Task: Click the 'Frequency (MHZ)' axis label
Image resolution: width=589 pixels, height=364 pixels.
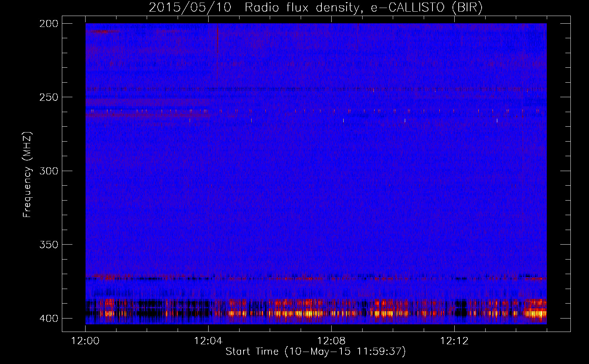Action: pos(27,174)
